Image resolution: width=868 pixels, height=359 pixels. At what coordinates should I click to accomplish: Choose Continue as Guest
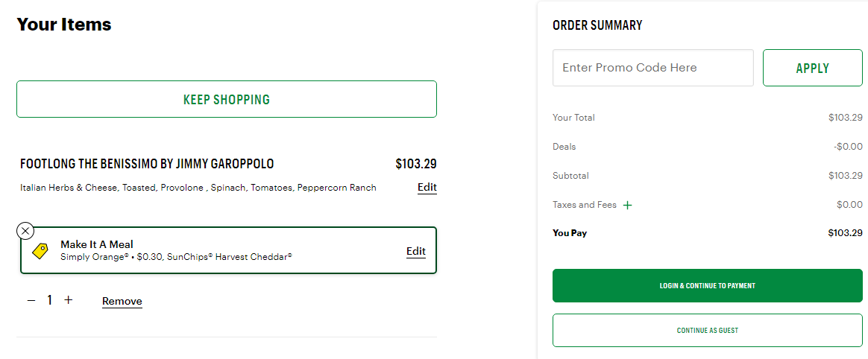[708, 330]
